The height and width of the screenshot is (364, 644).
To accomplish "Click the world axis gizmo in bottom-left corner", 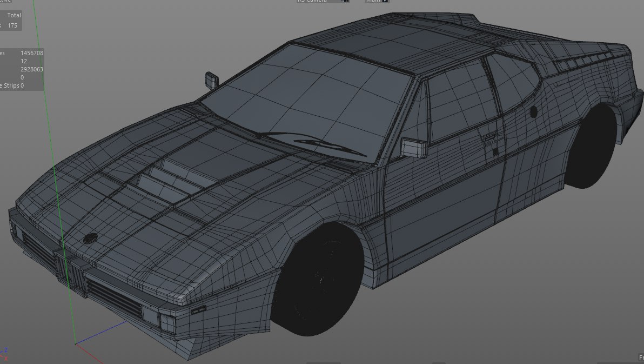I will 4,355.
